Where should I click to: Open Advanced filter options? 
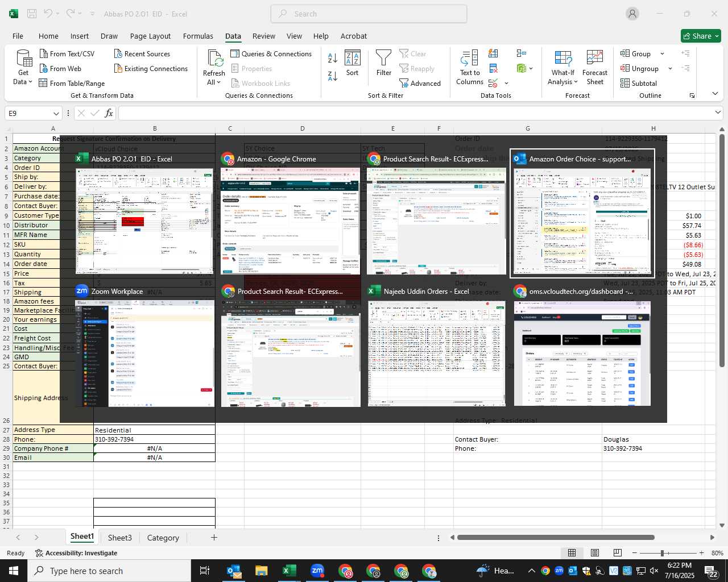pos(420,83)
